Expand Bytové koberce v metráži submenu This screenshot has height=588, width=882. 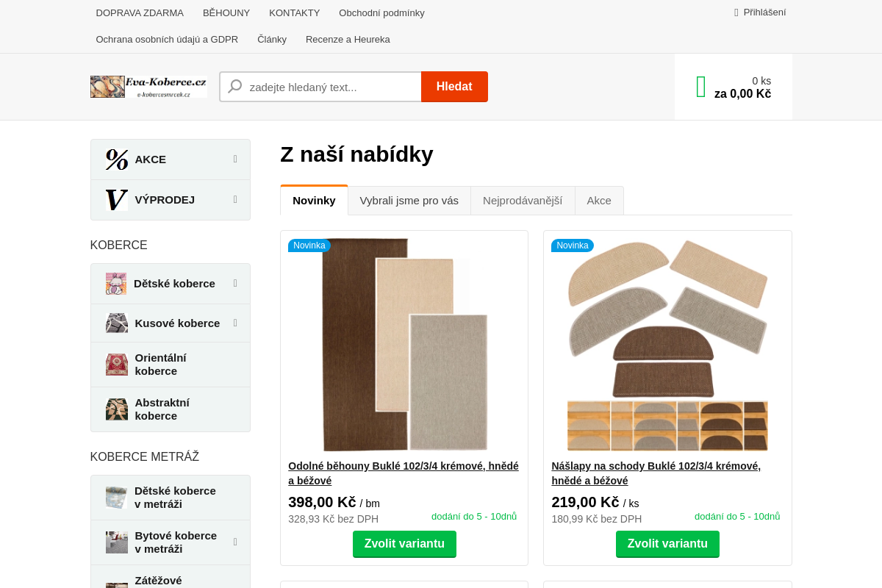(235, 542)
